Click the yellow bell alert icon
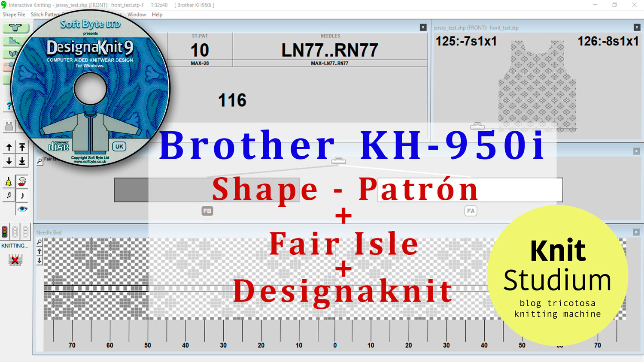The height and width of the screenshot is (362, 644). [x=9, y=182]
